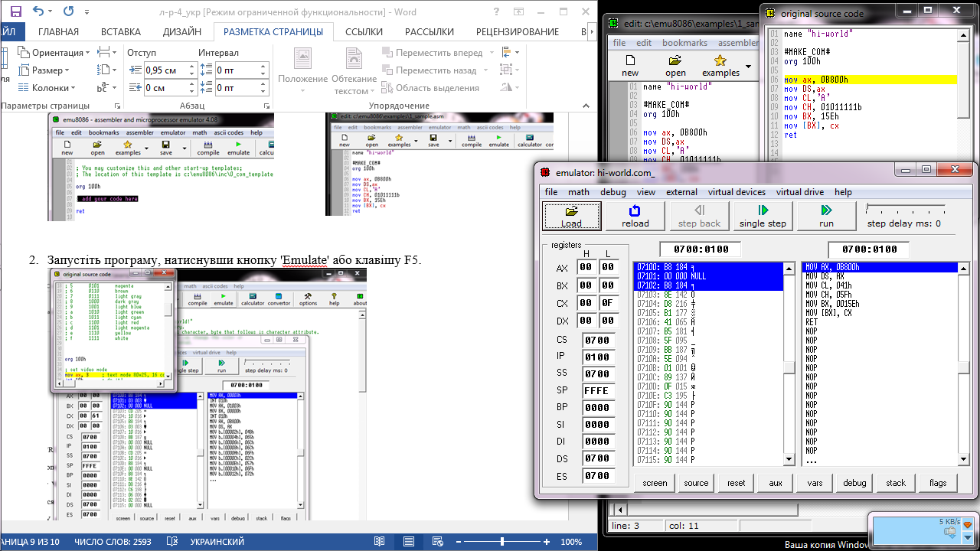Click the screen button in emulator

coord(655,483)
